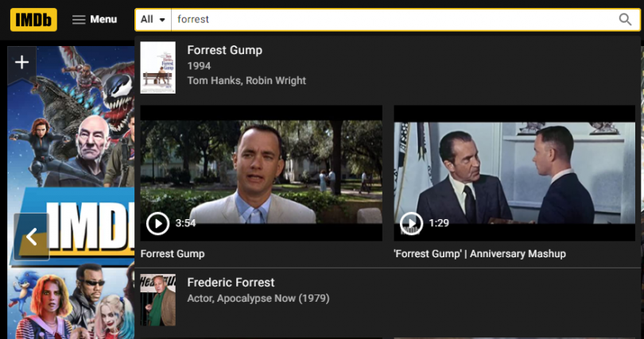Open the Frederic Forrest photo thumbnail

157,300
